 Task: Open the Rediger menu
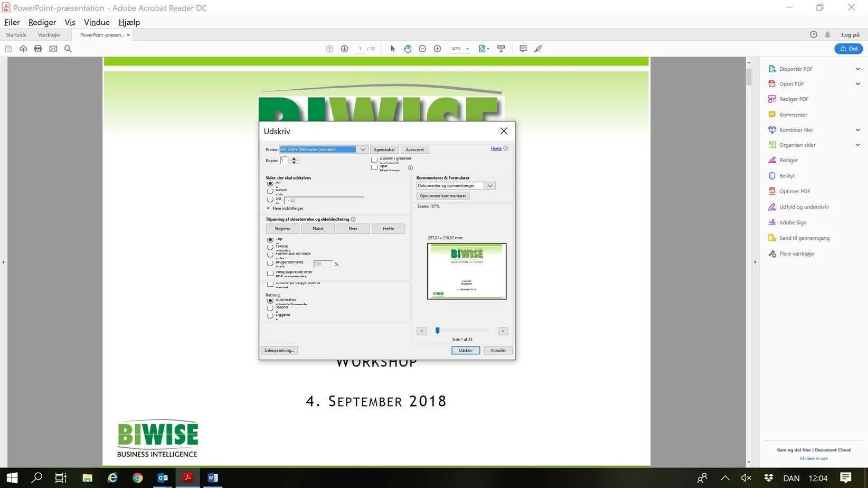pyautogui.click(x=42, y=22)
